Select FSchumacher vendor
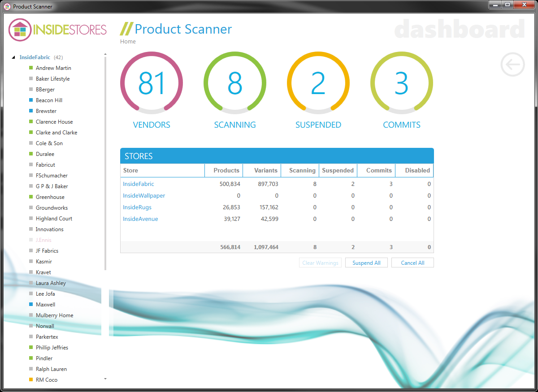This screenshot has height=392, width=538. click(52, 176)
